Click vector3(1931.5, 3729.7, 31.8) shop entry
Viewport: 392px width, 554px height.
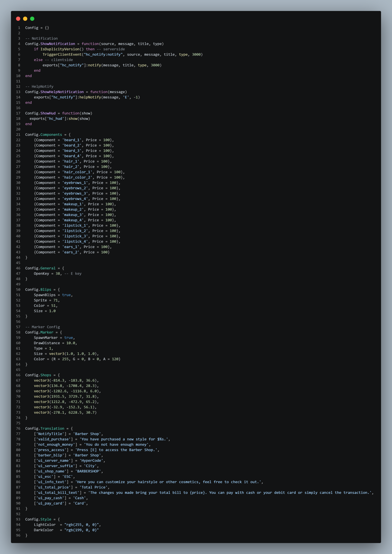coord(66,396)
